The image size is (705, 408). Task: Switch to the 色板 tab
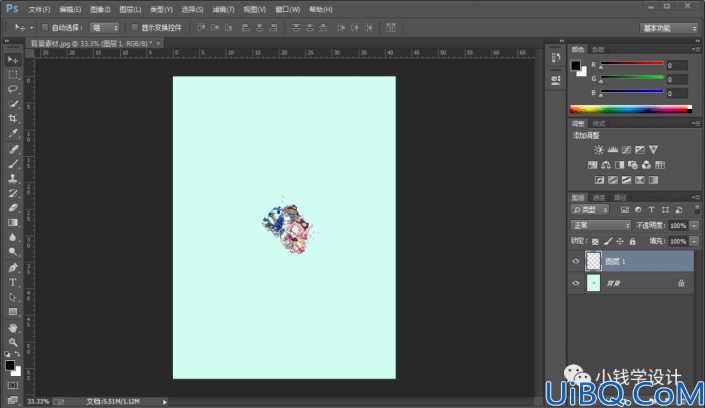598,49
